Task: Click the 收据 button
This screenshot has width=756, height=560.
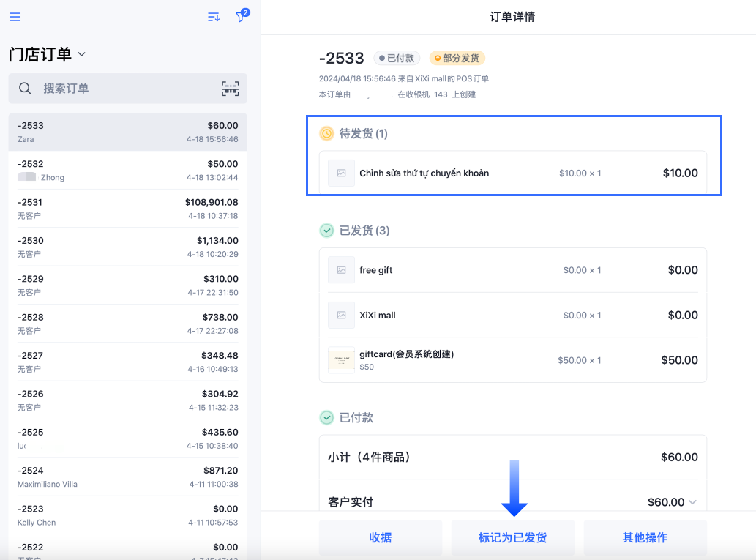Action: (x=381, y=537)
